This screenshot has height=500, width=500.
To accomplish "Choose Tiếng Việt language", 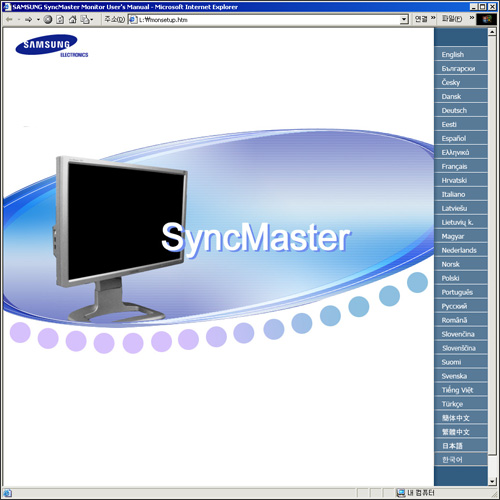I will [x=461, y=390].
